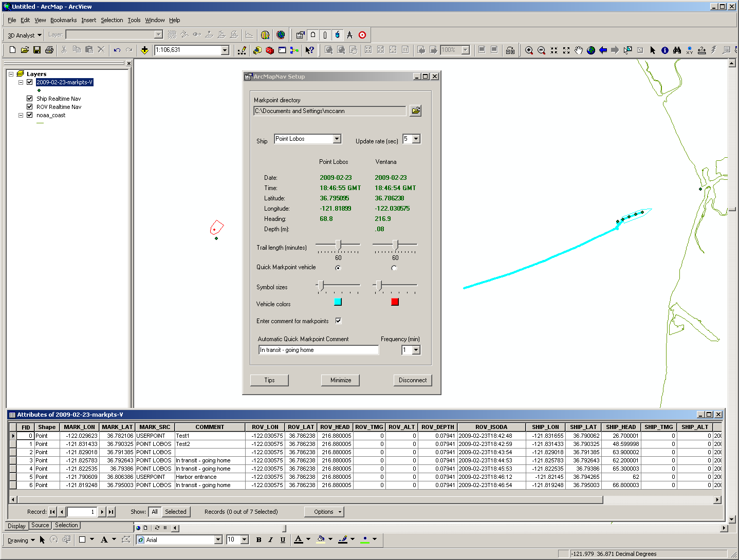Open the Frequency (min) dropdown
This screenshot has height=560, width=739.
(416, 350)
